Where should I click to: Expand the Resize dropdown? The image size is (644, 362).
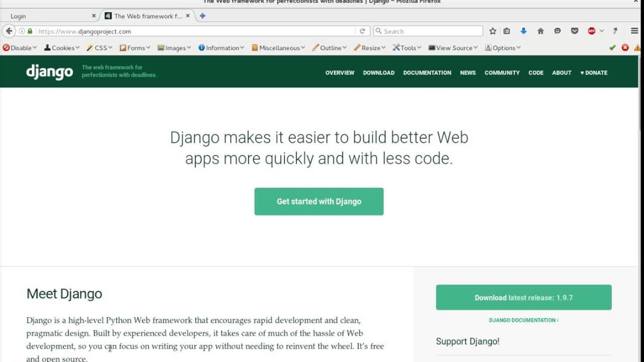(370, 48)
